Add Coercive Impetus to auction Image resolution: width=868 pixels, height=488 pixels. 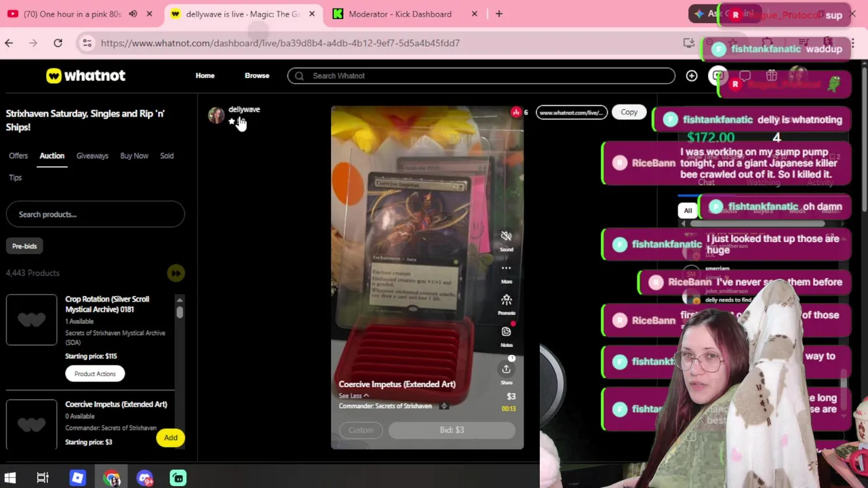[x=170, y=438]
